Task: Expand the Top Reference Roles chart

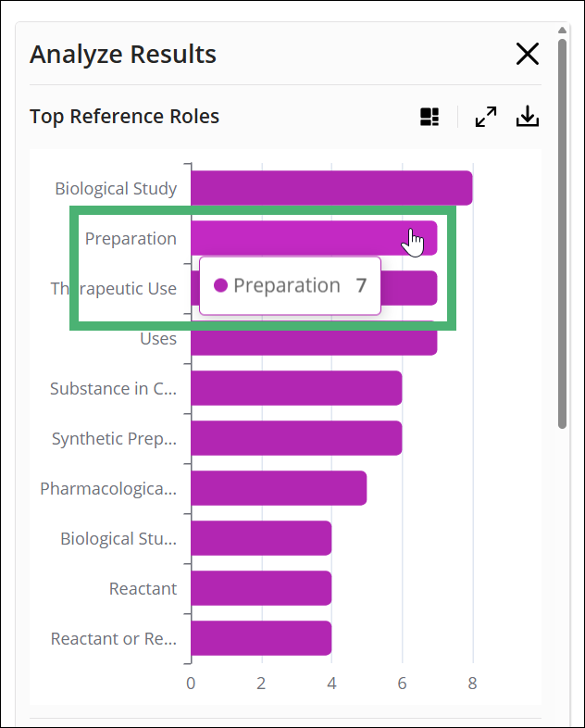Action: tap(486, 117)
